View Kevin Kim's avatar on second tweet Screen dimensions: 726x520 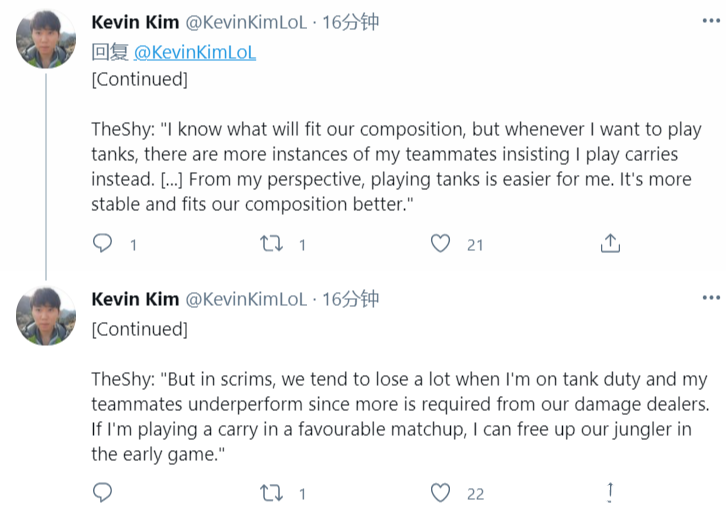pos(46,316)
